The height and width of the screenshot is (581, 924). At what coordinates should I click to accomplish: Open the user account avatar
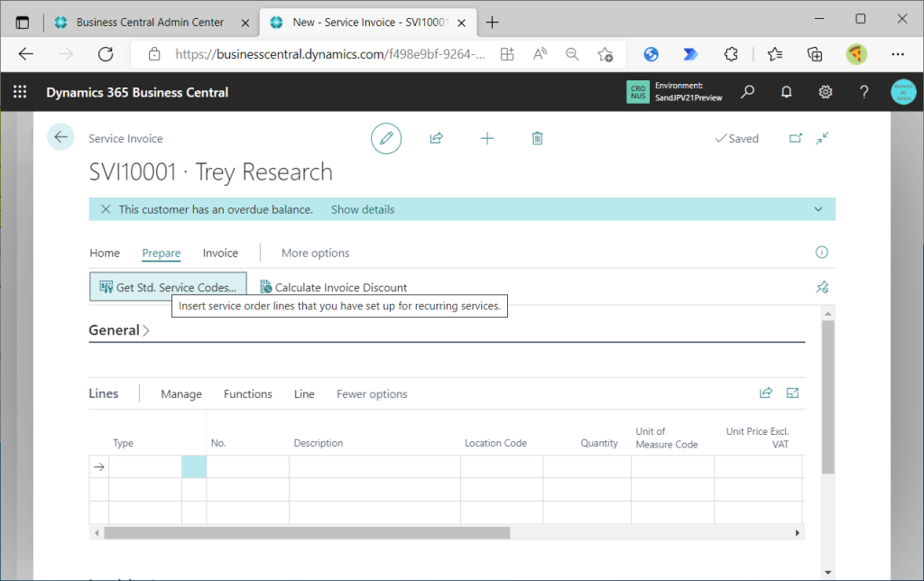pyautogui.click(x=902, y=92)
